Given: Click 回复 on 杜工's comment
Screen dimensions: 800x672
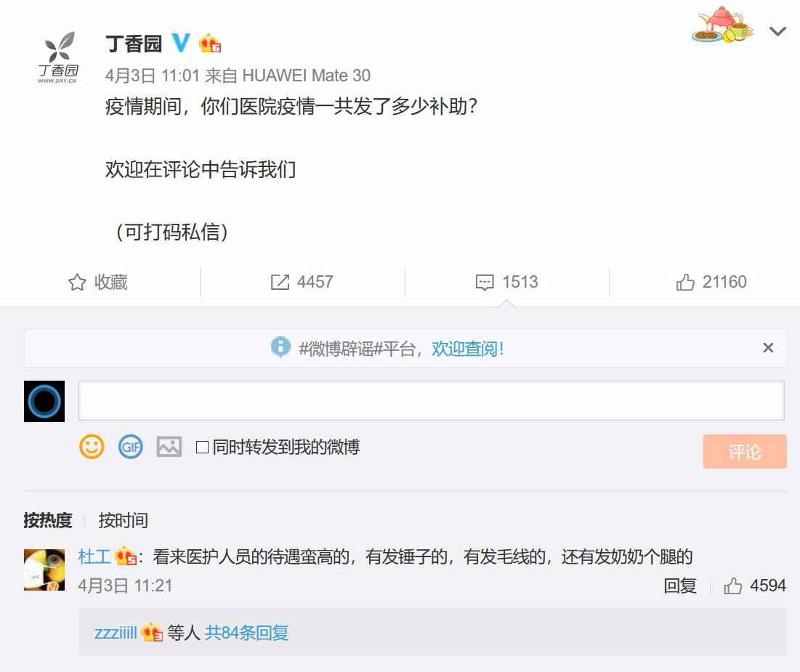Looking at the screenshot, I should coord(680,586).
